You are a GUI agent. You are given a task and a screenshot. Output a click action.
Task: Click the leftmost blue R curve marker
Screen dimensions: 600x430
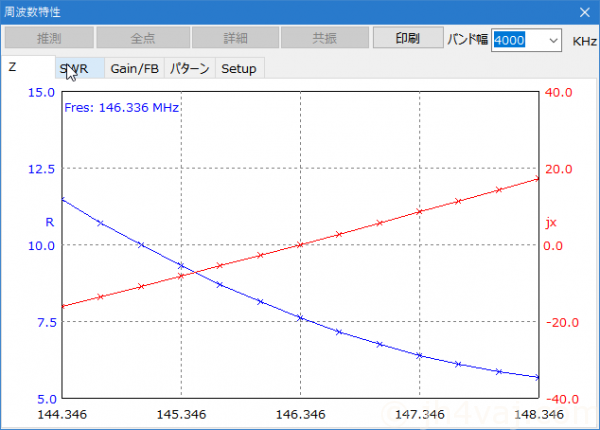[x=62, y=199]
